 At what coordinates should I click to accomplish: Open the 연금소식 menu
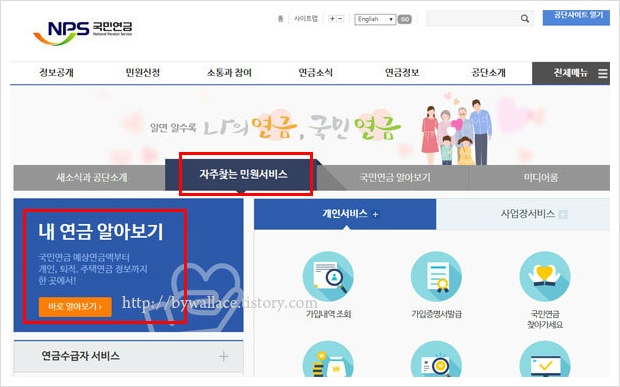tap(315, 73)
